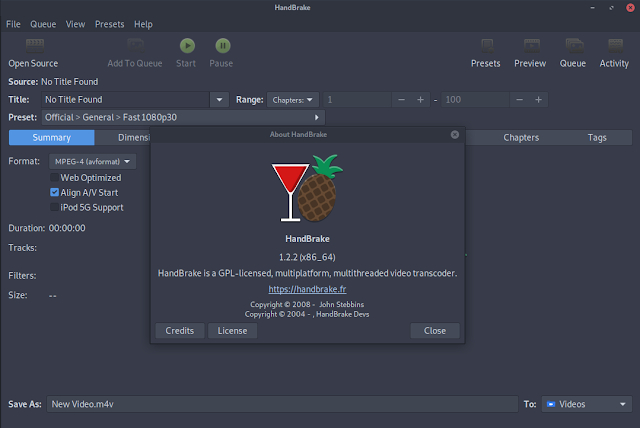Click the Duration 00:00:00 value
This screenshot has width=640, height=428.
pyautogui.click(x=67, y=228)
